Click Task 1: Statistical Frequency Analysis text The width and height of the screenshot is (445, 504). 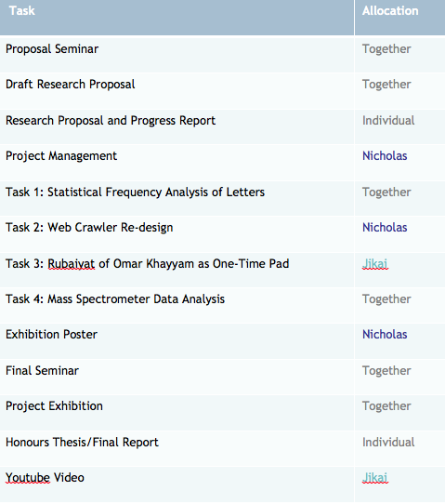click(135, 192)
